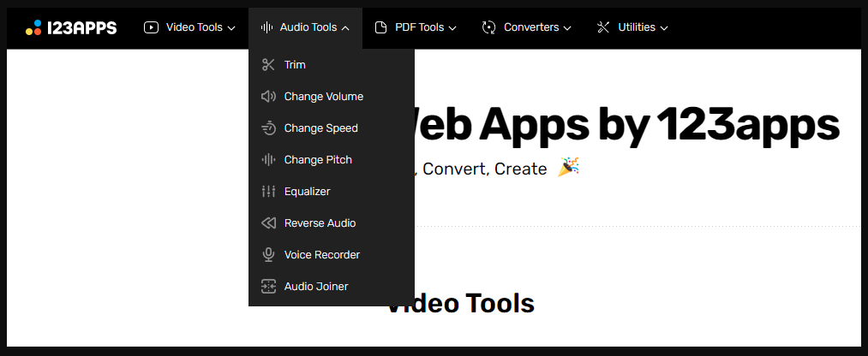Image resolution: width=868 pixels, height=356 pixels.
Task: Click the stopwatch Change Speed icon
Action: tap(268, 128)
